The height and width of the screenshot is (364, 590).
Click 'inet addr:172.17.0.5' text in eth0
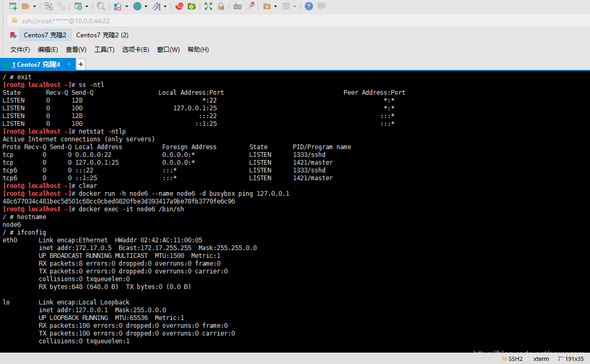75,248
